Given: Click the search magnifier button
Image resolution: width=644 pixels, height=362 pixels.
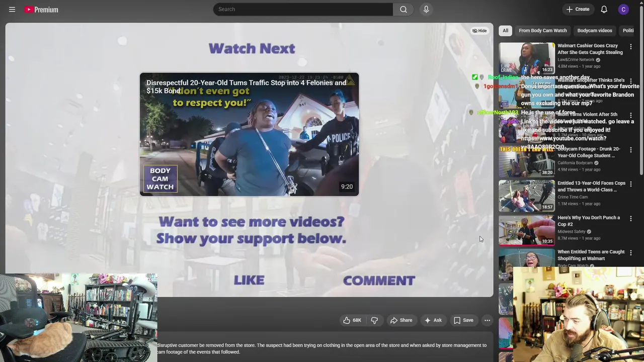Looking at the screenshot, I should coord(404,9).
